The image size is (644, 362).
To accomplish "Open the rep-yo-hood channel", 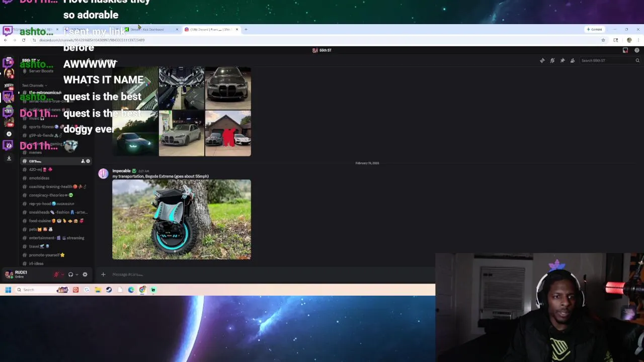I will pyautogui.click(x=55, y=204).
